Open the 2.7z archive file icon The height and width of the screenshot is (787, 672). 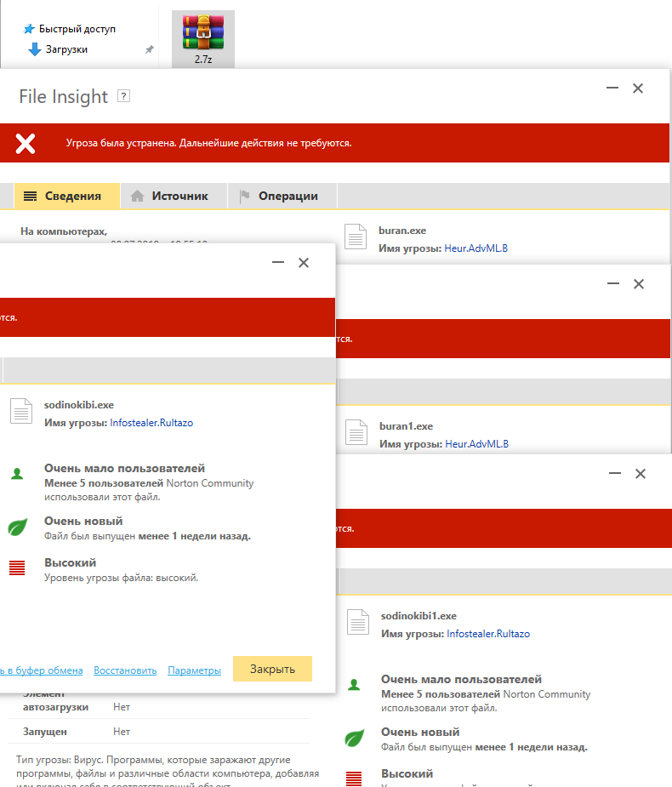coord(203,39)
